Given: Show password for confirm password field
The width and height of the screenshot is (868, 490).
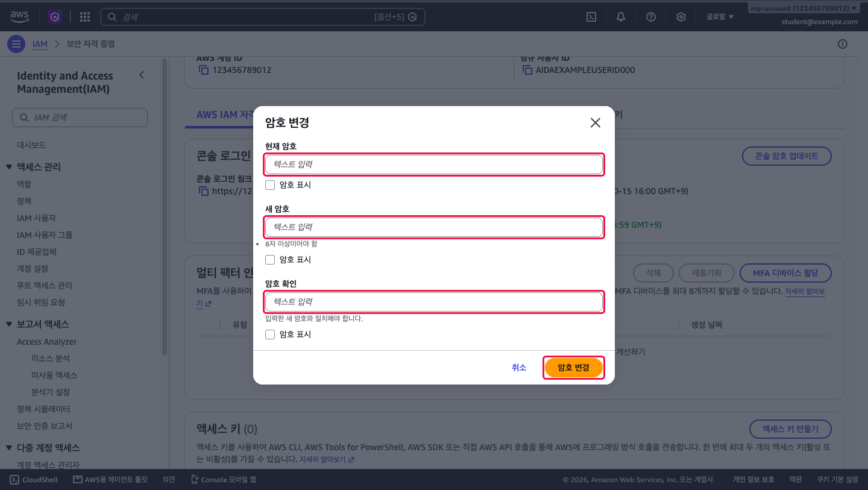Looking at the screenshot, I should pyautogui.click(x=270, y=335).
